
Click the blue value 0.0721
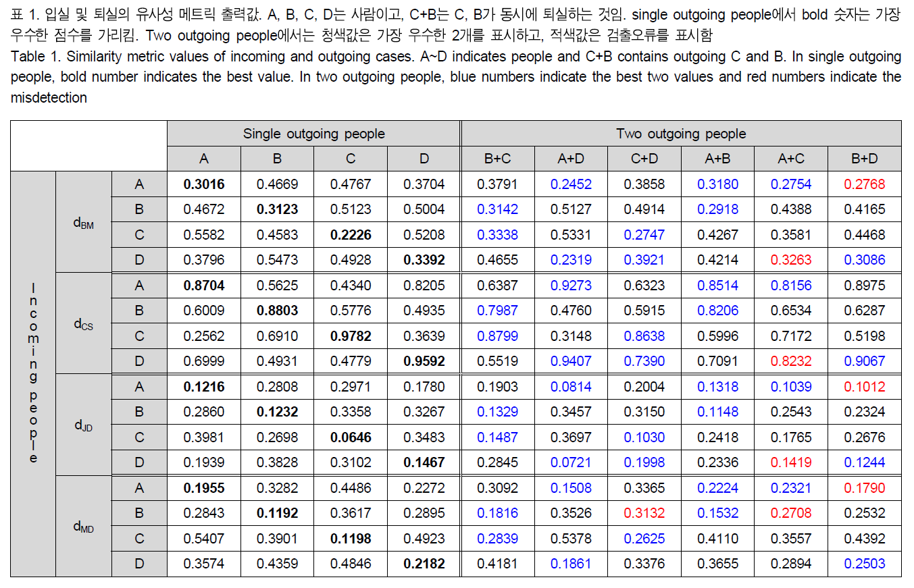pos(571,462)
